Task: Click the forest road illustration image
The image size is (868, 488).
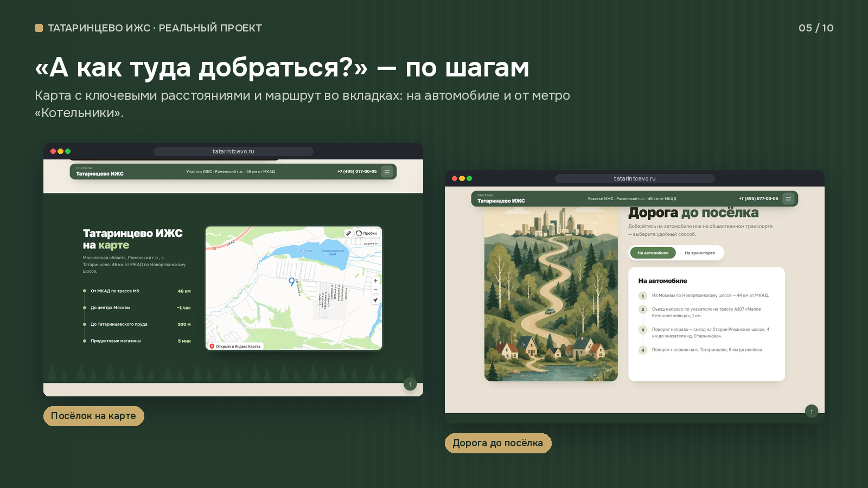Action: tap(551, 294)
